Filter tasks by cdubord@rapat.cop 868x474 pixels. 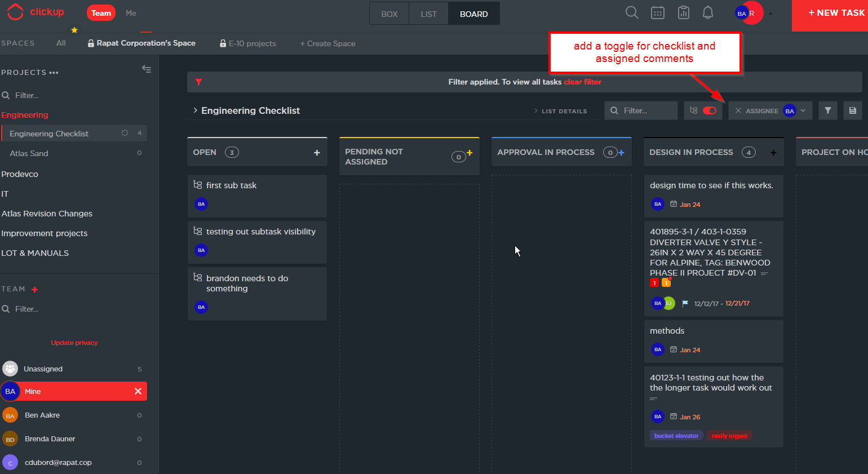73,463
